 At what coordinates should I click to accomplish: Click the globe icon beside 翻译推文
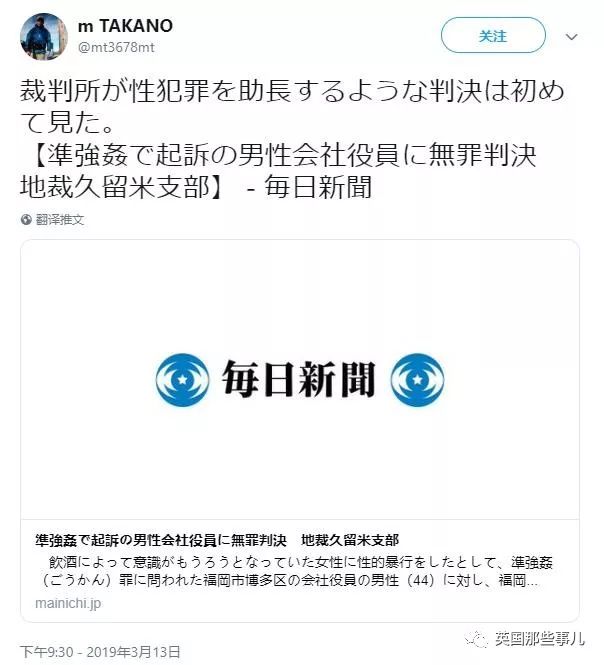point(26,219)
